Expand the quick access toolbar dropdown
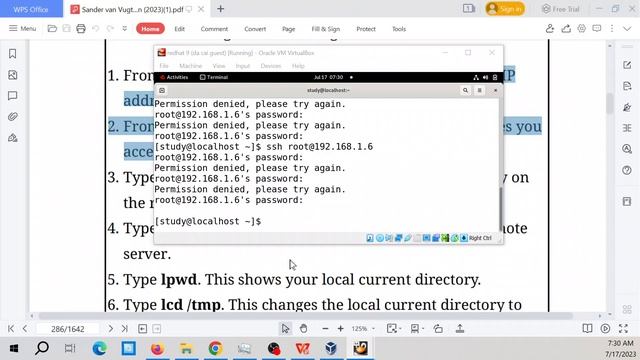Screen dimensions: 640x360 tap(124, 29)
